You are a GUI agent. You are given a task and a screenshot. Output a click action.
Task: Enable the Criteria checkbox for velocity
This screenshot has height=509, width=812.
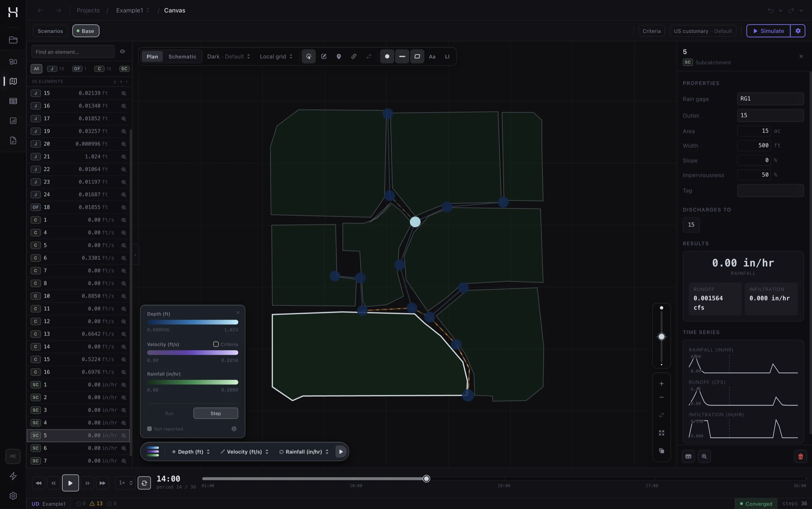point(216,344)
